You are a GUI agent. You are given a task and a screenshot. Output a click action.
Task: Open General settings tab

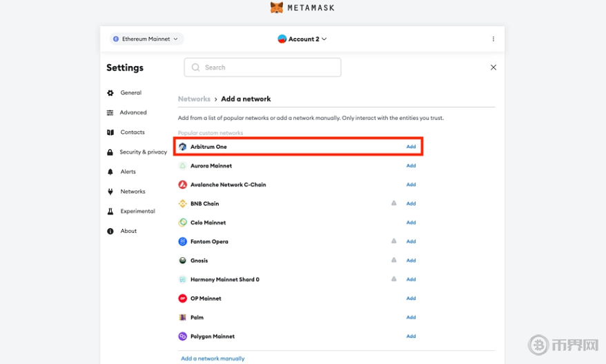[x=130, y=93]
